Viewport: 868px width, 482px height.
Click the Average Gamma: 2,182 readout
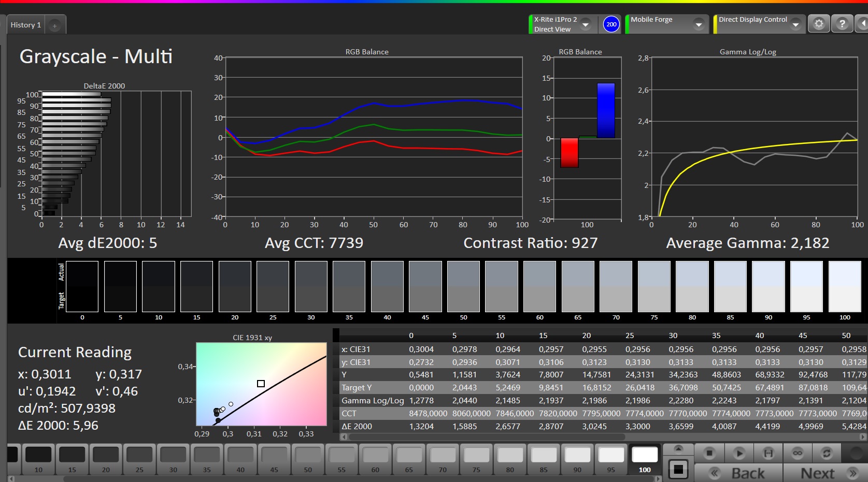(748, 243)
